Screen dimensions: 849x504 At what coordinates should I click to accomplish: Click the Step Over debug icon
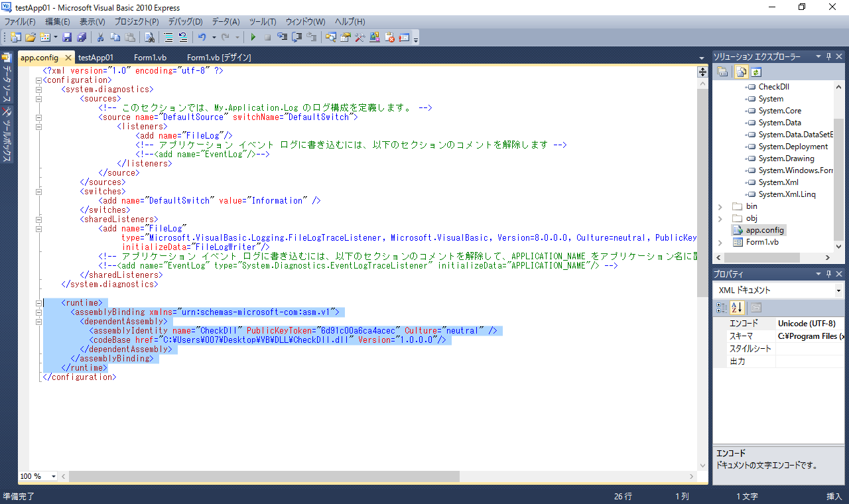(296, 37)
